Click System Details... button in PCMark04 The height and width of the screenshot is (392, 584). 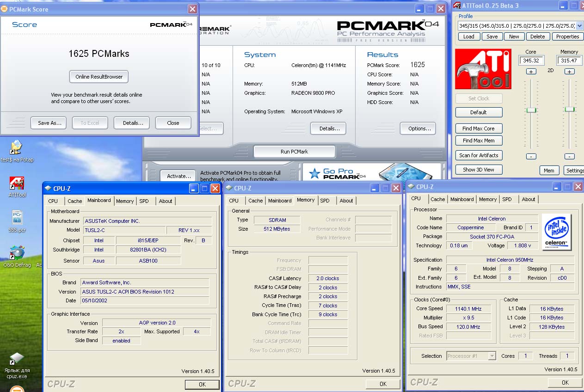pos(329,129)
